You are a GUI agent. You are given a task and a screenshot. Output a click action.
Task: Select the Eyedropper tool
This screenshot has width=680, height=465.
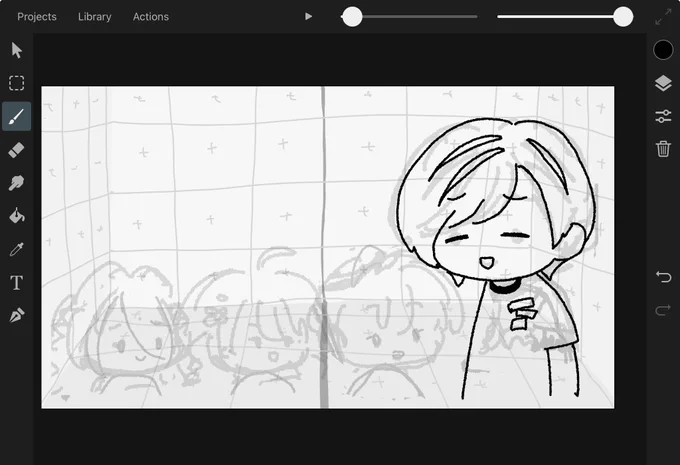pos(16,249)
